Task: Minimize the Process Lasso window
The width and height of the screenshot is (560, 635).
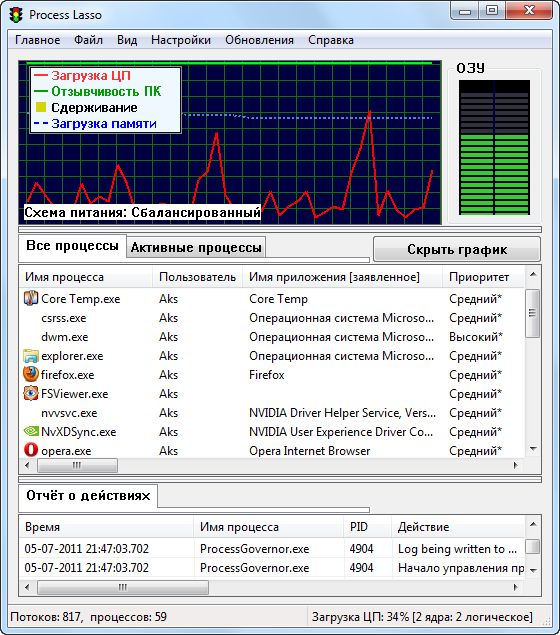Action: (x=465, y=11)
